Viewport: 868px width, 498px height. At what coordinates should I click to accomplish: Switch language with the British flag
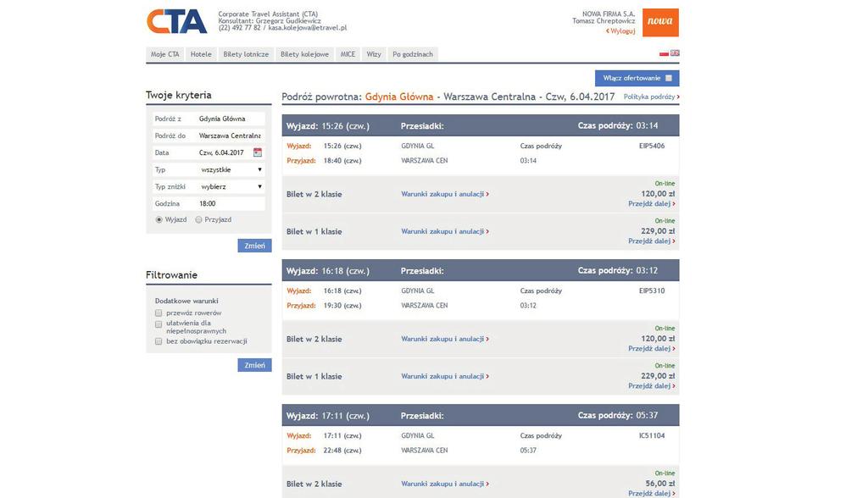click(675, 53)
